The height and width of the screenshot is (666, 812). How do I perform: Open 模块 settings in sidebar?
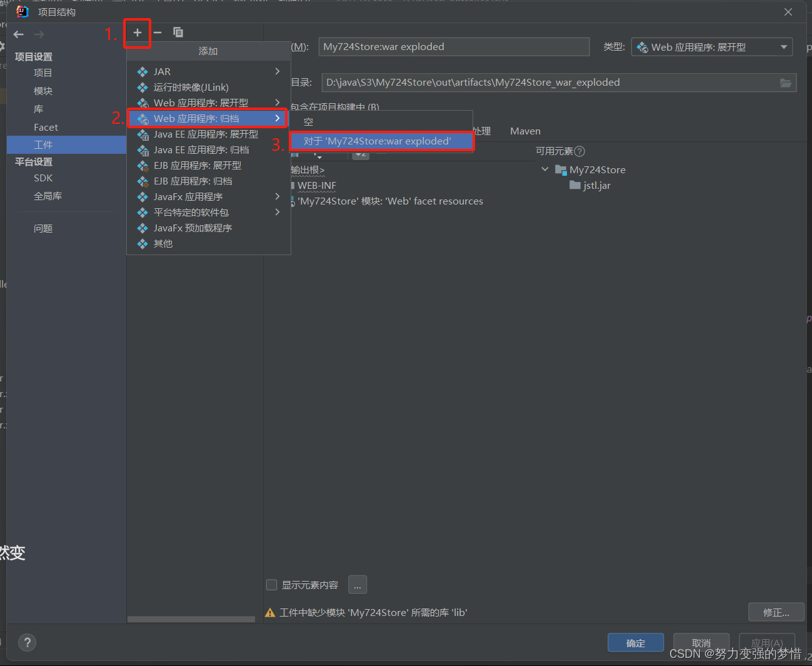point(43,91)
